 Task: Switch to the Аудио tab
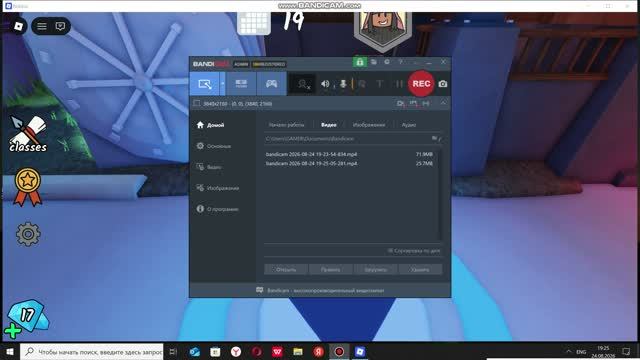[x=409, y=125]
